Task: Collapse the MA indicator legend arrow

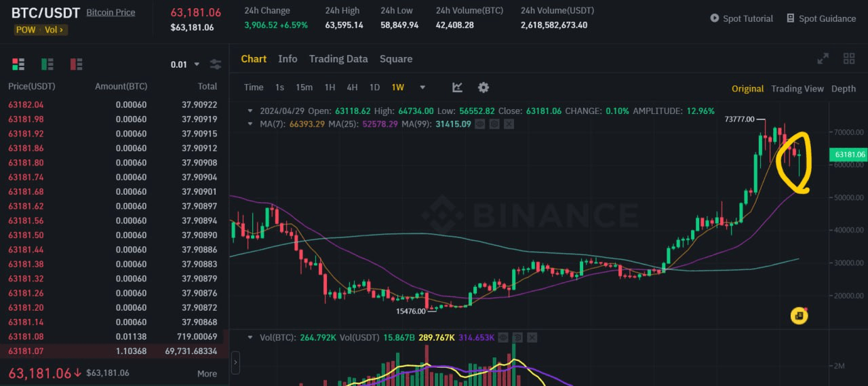Action: pos(250,124)
